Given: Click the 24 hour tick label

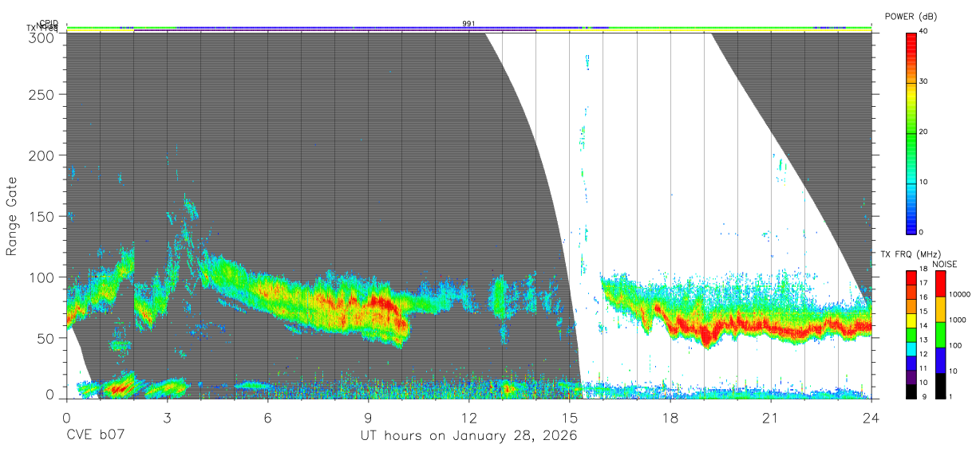Looking at the screenshot, I should 871,418.
